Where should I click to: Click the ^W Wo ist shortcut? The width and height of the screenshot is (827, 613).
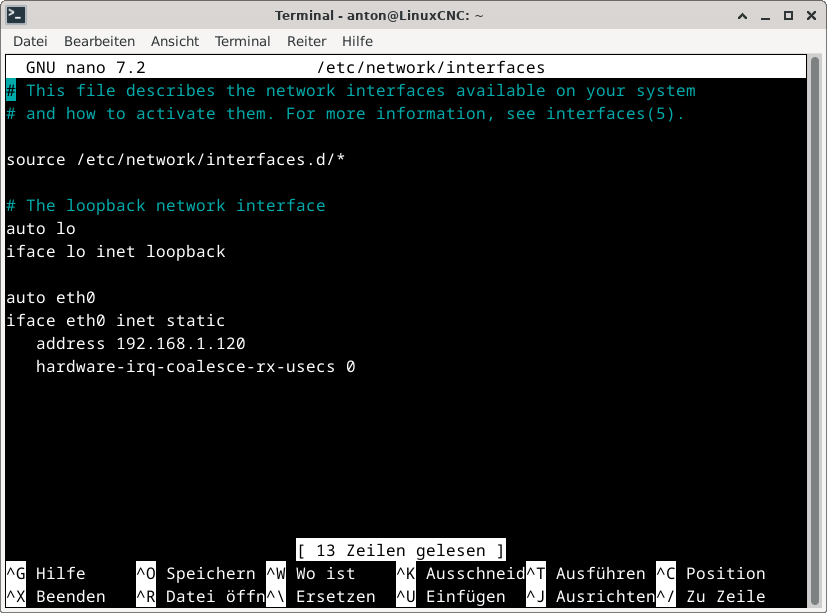(311, 573)
